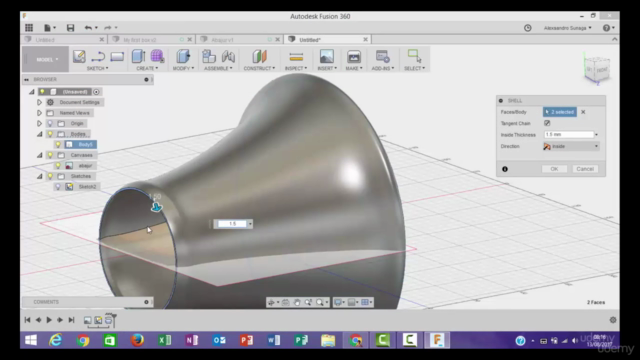Clear the Faces/Body selection X
The width and height of the screenshot is (640, 360).
(583, 112)
